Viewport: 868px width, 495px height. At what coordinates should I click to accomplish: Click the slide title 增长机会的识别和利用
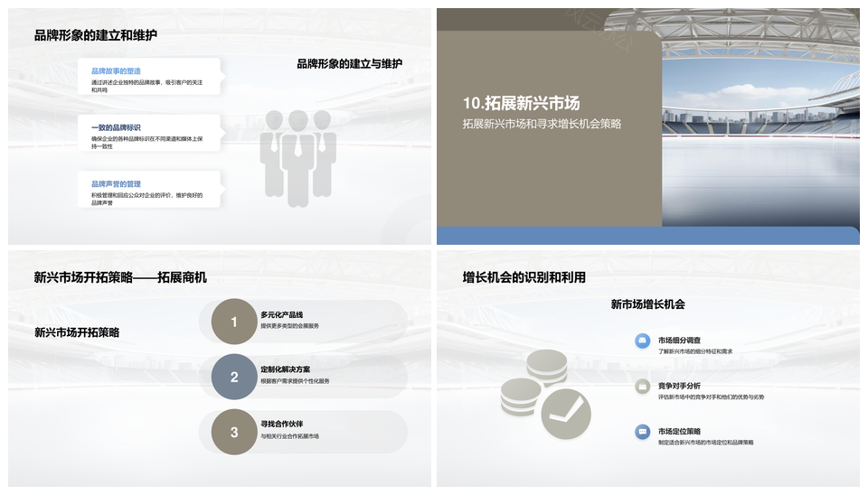[524, 277]
